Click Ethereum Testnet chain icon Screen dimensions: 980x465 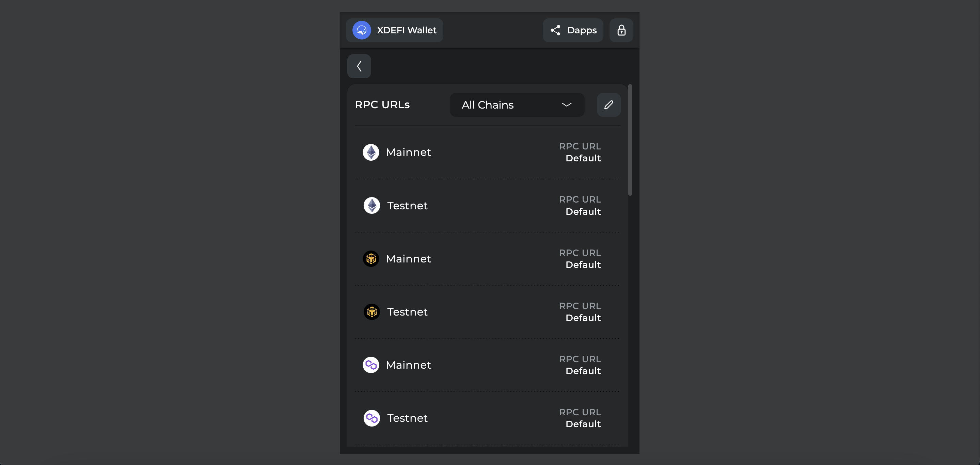click(371, 205)
